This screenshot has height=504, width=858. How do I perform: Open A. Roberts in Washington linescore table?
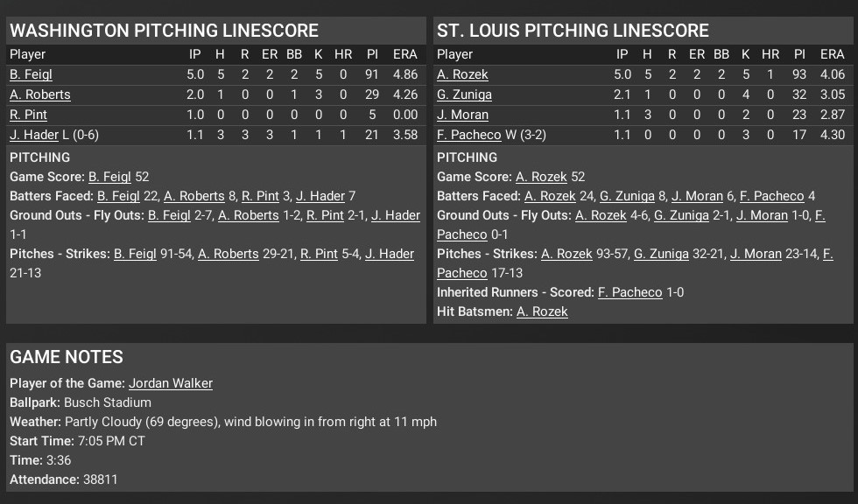pos(40,94)
